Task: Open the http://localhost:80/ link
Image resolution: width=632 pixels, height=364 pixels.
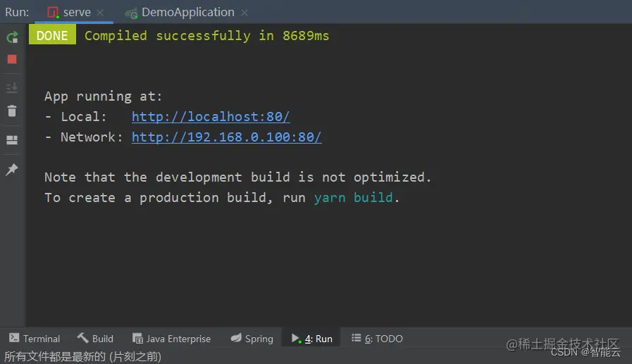Action: 211,117
